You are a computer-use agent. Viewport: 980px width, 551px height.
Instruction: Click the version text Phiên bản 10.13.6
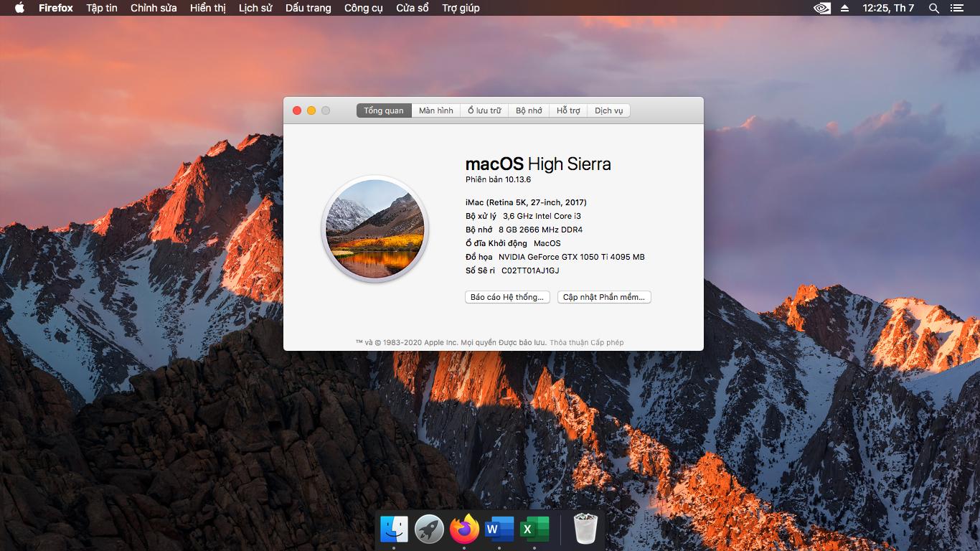(x=498, y=179)
